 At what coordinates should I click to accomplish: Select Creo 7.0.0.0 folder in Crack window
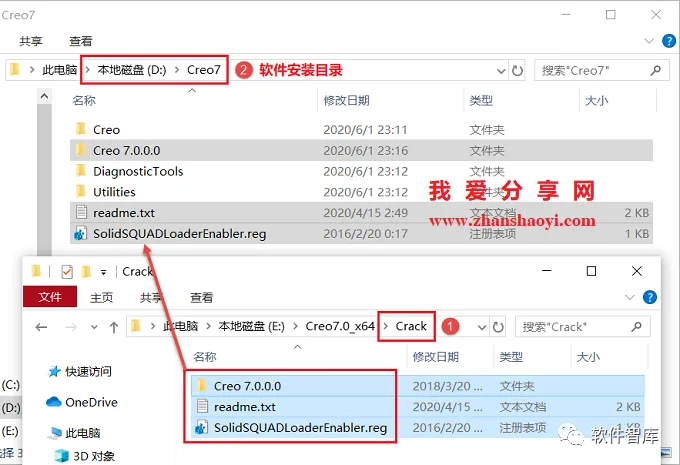coord(417,386)
